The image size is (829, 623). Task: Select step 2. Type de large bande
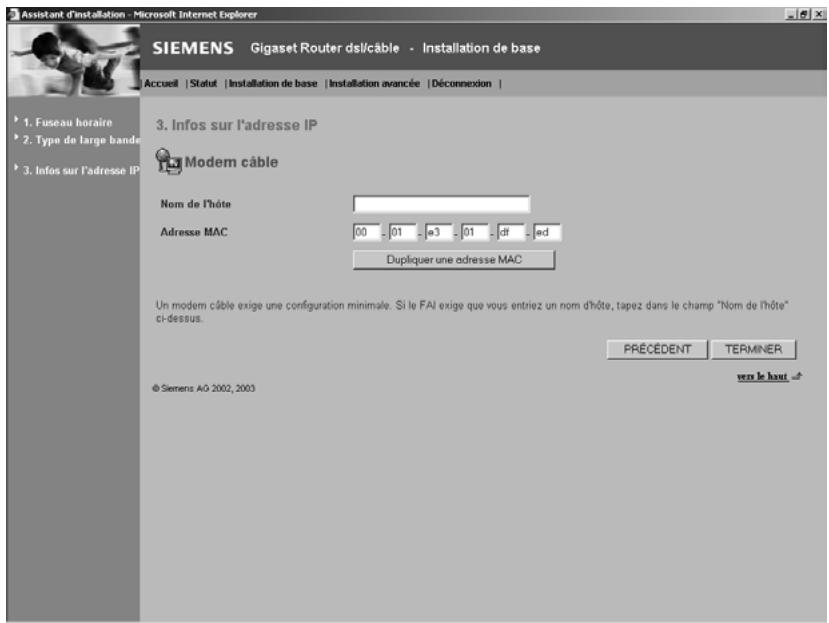click(x=81, y=140)
